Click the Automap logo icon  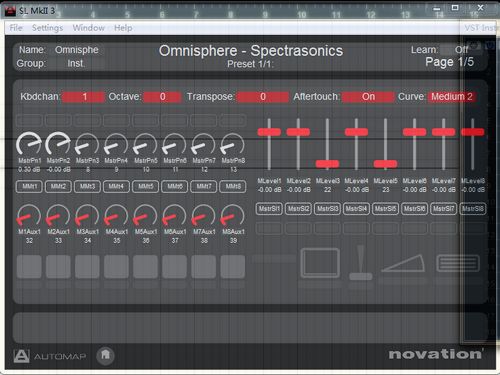pos(22,356)
